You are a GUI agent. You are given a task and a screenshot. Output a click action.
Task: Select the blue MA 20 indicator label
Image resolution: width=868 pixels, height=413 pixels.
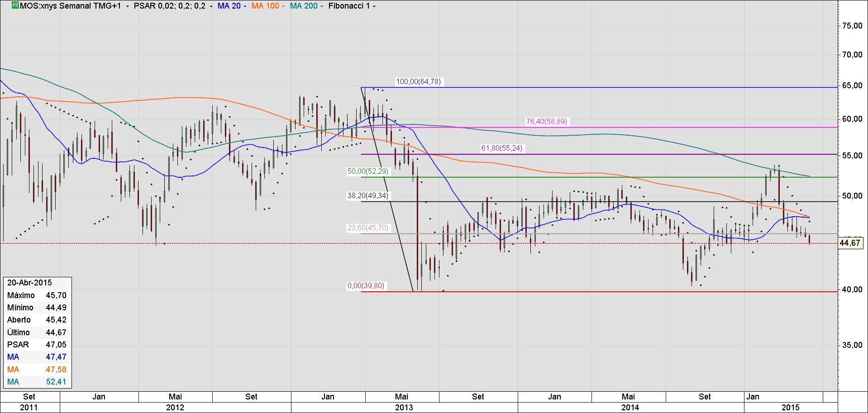pos(229,6)
